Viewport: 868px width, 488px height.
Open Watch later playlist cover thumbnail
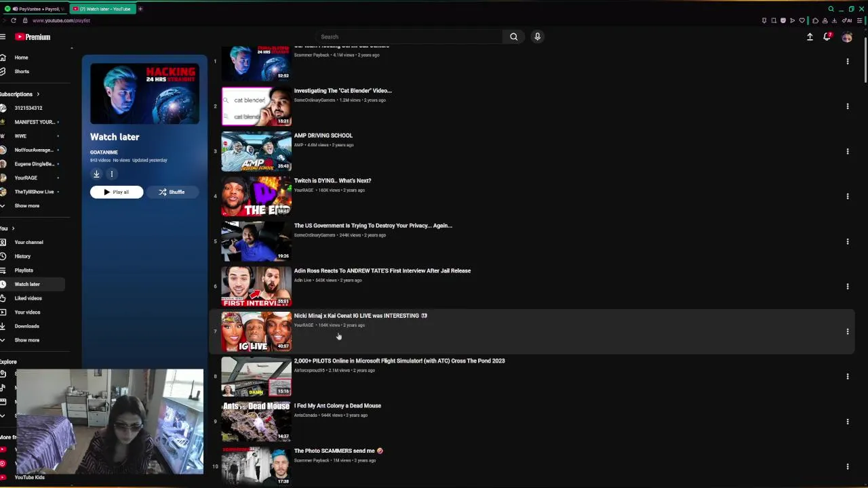pos(144,94)
